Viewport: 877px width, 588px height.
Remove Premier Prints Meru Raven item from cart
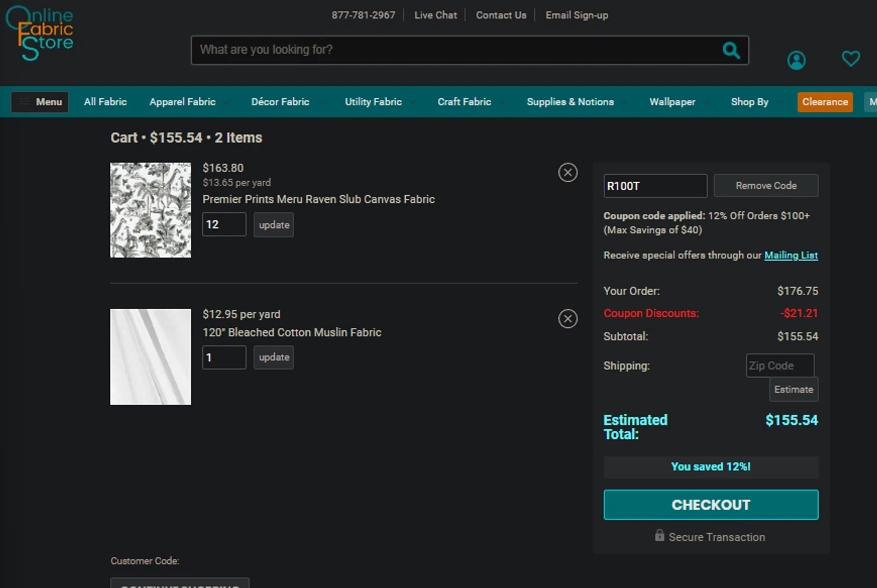567,172
